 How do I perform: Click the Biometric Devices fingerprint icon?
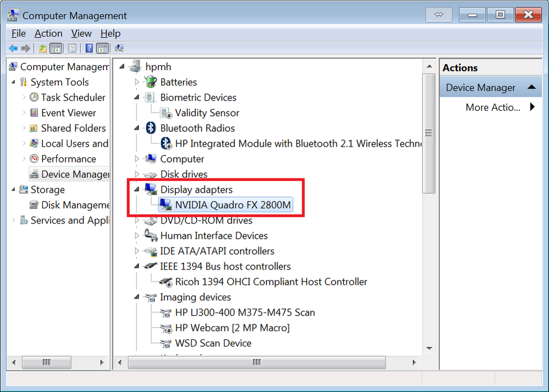[x=149, y=97]
